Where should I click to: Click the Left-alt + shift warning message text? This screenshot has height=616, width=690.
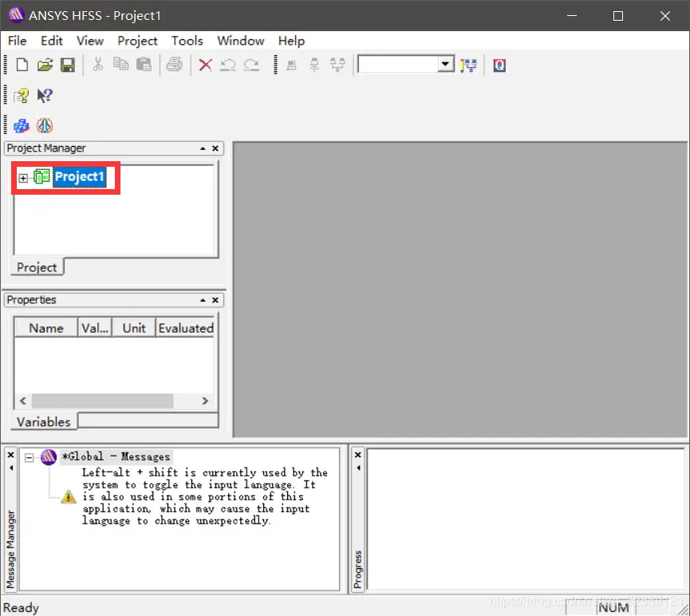(x=205, y=496)
